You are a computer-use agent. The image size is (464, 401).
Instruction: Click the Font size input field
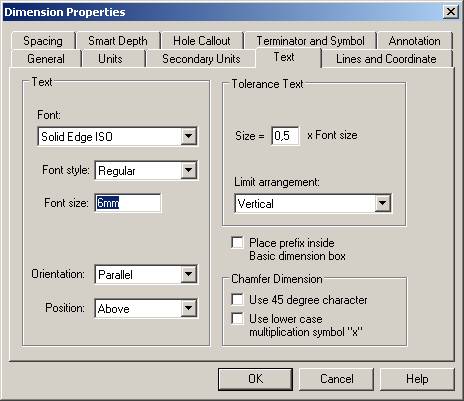(x=128, y=203)
